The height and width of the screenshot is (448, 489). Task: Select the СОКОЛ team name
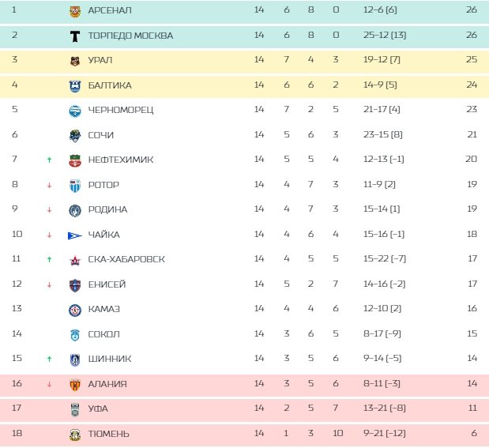coord(104,334)
